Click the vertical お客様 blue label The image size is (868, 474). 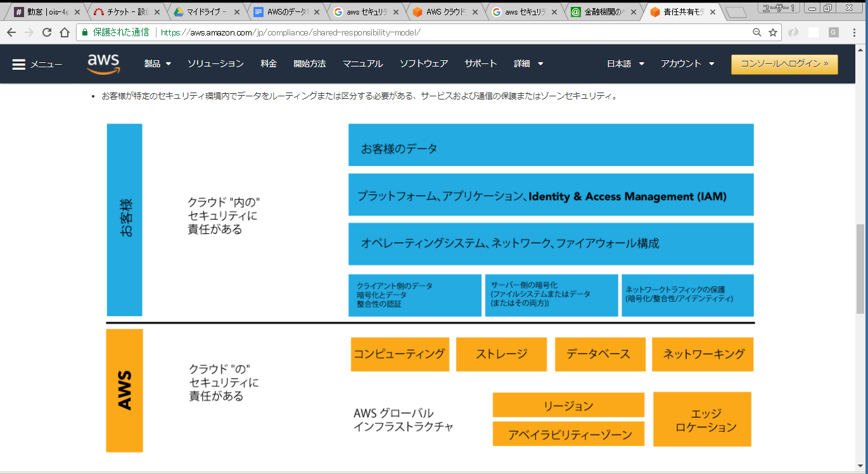pos(124,220)
